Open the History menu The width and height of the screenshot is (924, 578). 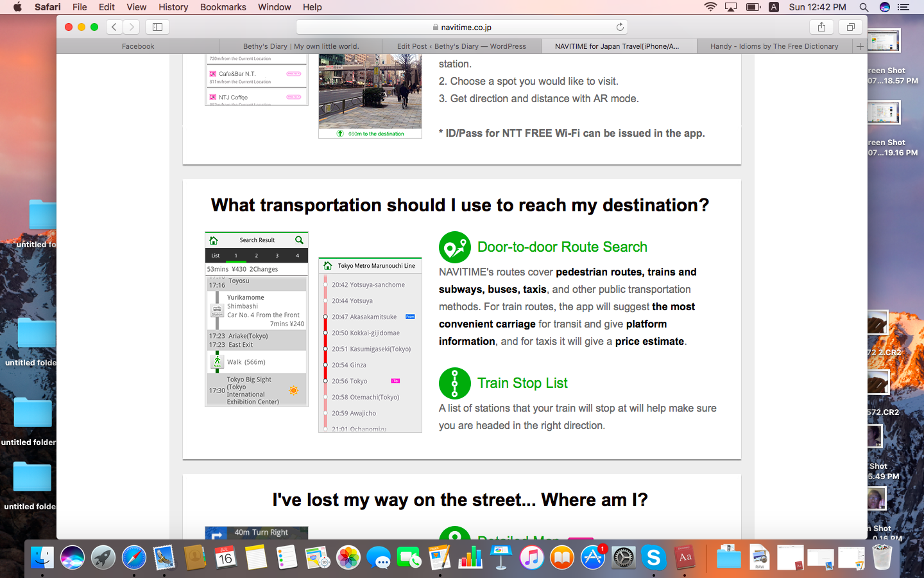(173, 7)
